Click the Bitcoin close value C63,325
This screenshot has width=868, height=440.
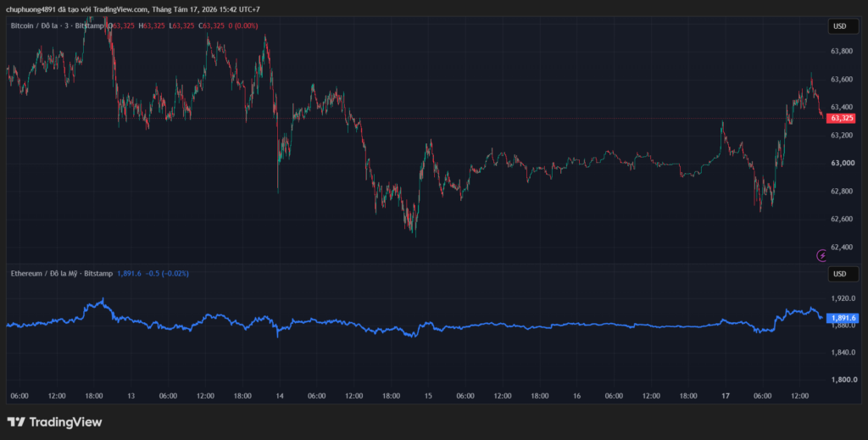coord(211,25)
